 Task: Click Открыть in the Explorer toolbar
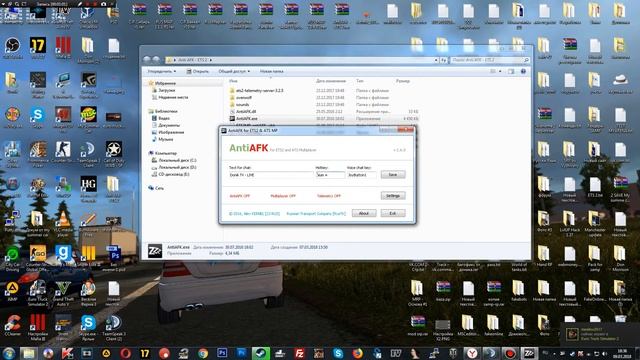(x=198, y=71)
